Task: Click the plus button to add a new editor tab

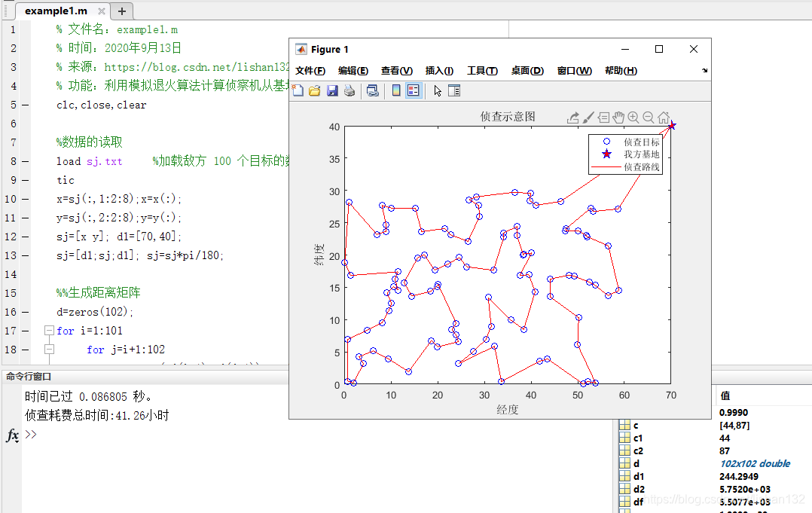Action: (x=122, y=11)
